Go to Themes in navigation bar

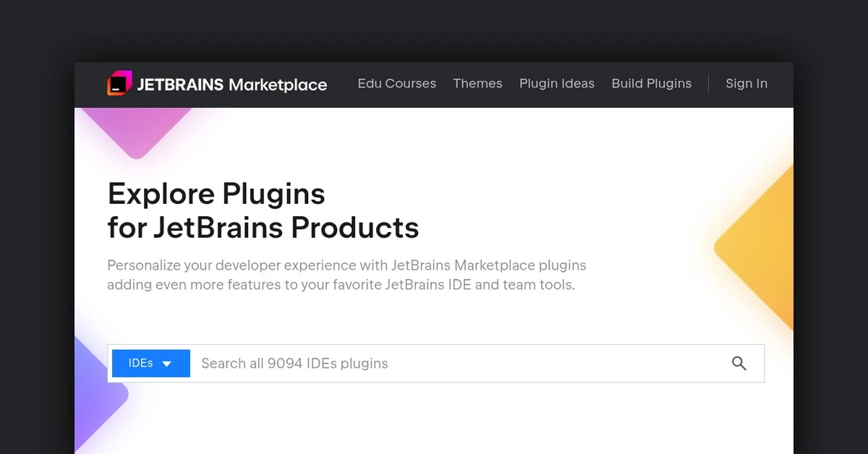(x=477, y=84)
